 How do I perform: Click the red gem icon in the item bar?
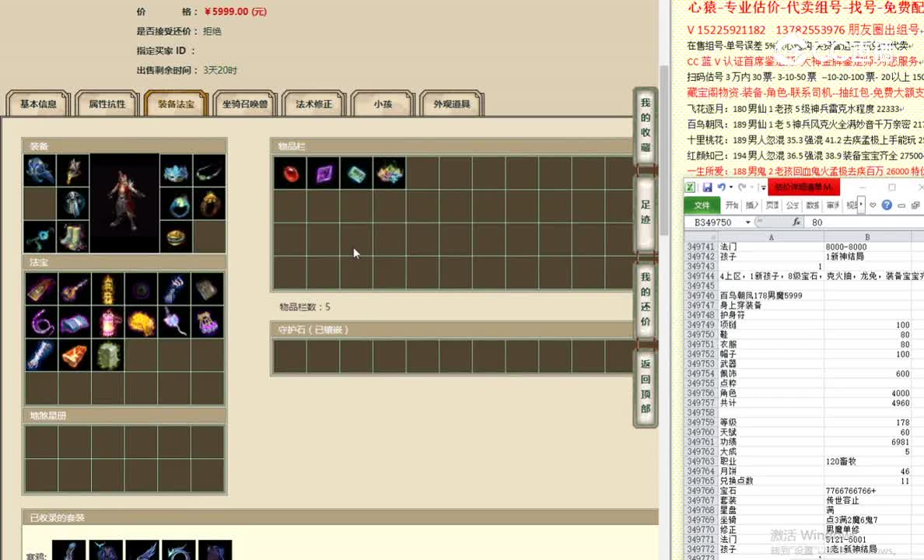(x=289, y=173)
